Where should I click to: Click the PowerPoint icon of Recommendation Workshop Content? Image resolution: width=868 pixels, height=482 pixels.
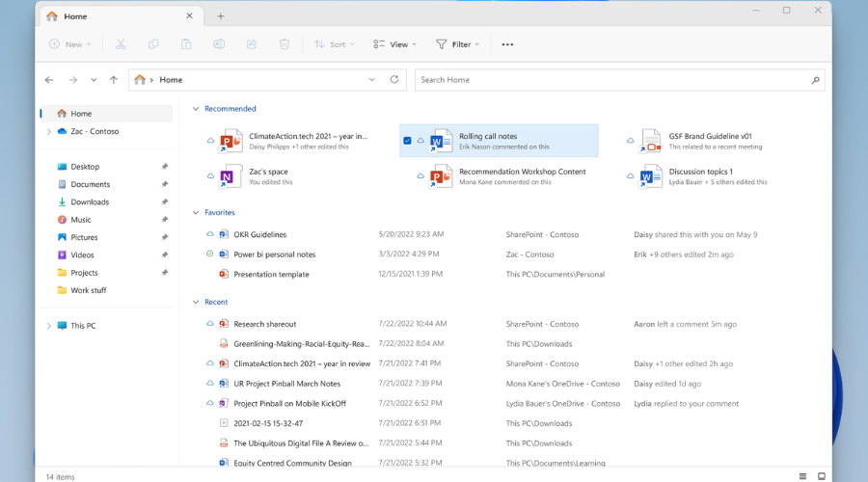point(441,176)
